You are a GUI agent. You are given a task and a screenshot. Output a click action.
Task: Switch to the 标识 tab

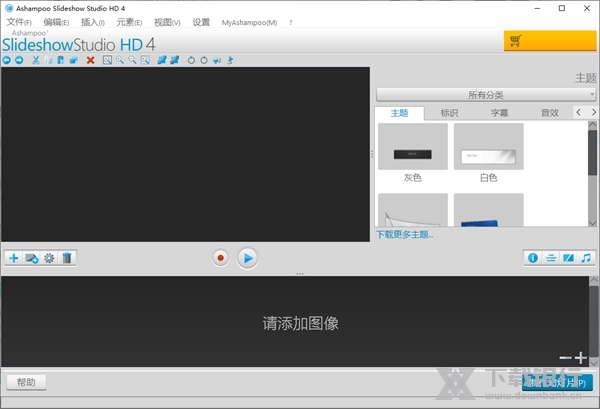pyautogui.click(x=449, y=113)
